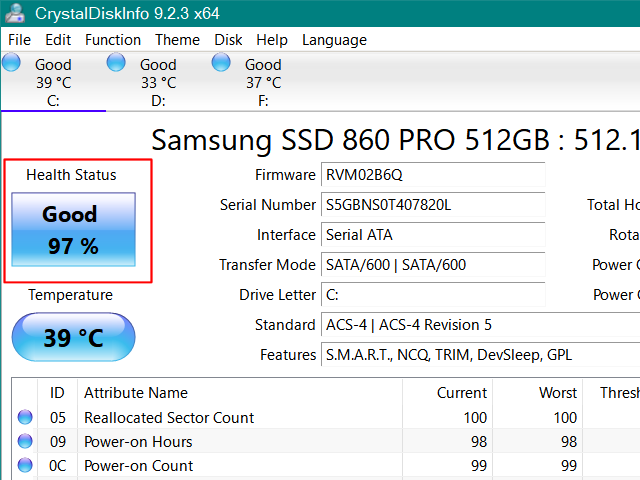Select the D: drive tab at 33 °C
This screenshot has height=480, width=640.
(158, 82)
